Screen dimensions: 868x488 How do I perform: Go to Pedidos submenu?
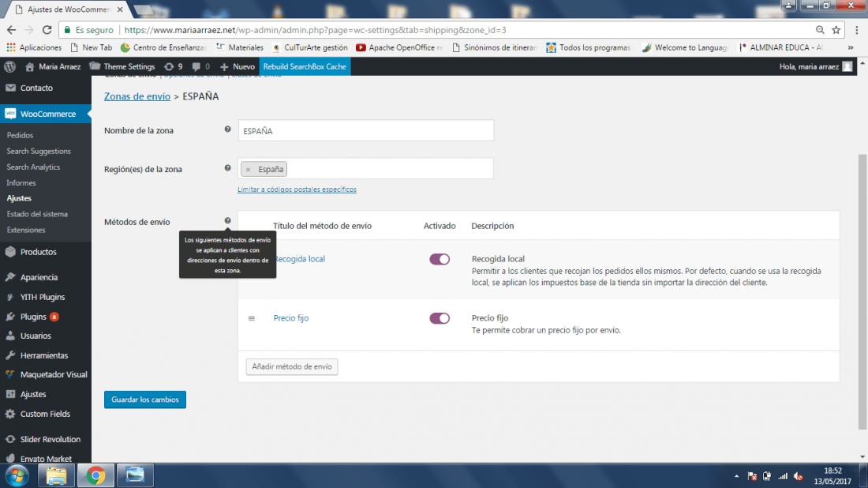[20, 135]
